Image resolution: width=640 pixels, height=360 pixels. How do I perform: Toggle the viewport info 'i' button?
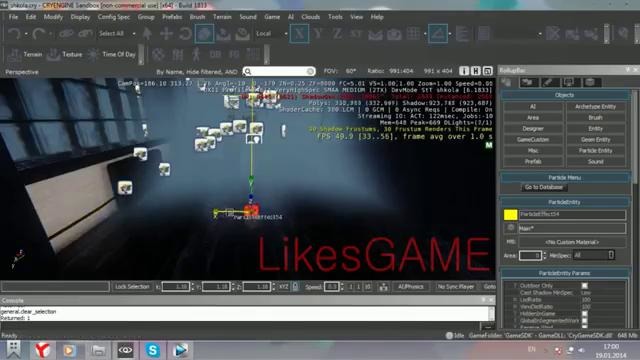(x=464, y=71)
